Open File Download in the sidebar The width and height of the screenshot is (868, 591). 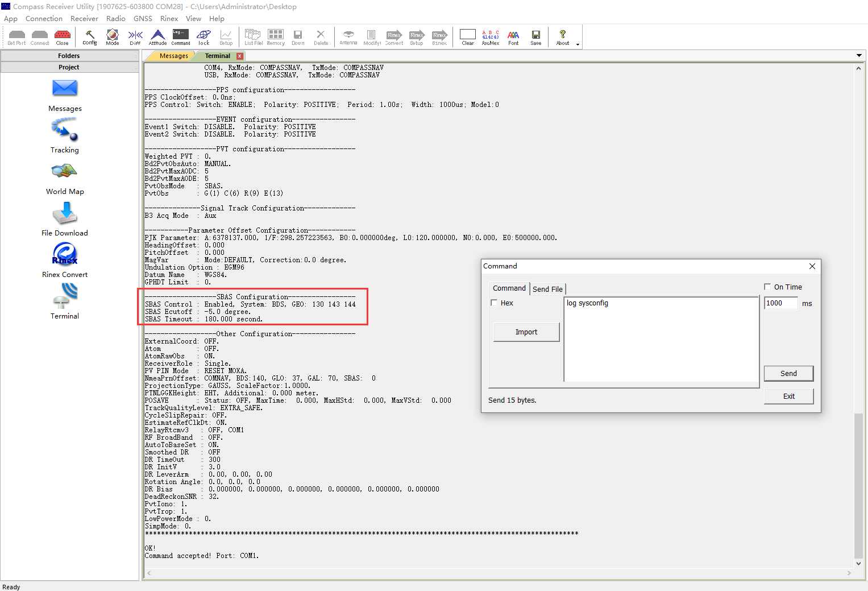65,220
